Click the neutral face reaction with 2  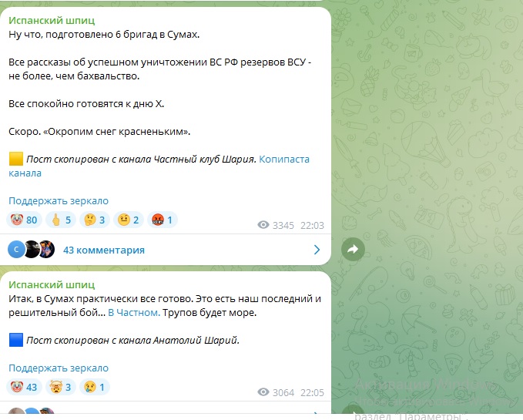click(129, 220)
